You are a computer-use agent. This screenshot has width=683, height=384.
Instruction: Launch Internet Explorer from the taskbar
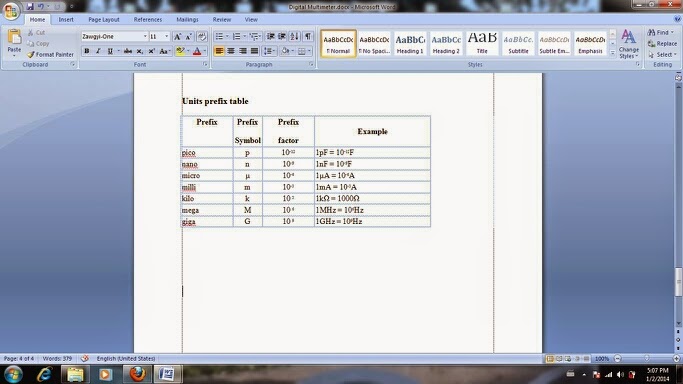[44, 374]
